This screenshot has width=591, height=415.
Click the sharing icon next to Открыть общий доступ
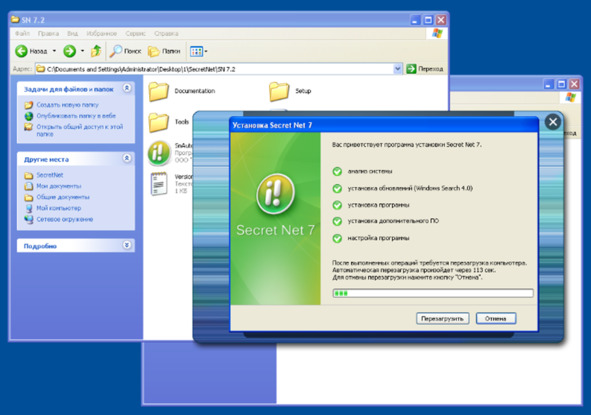pos(29,127)
